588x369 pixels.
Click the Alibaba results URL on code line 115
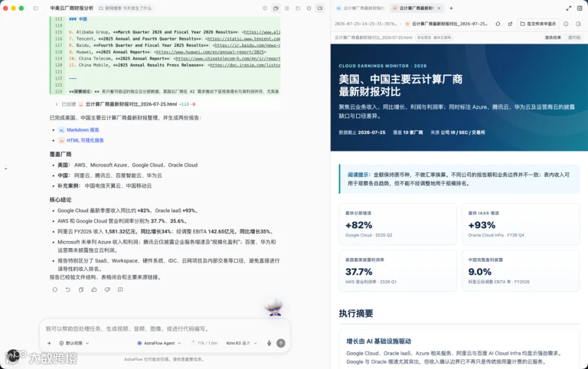click(262, 32)
